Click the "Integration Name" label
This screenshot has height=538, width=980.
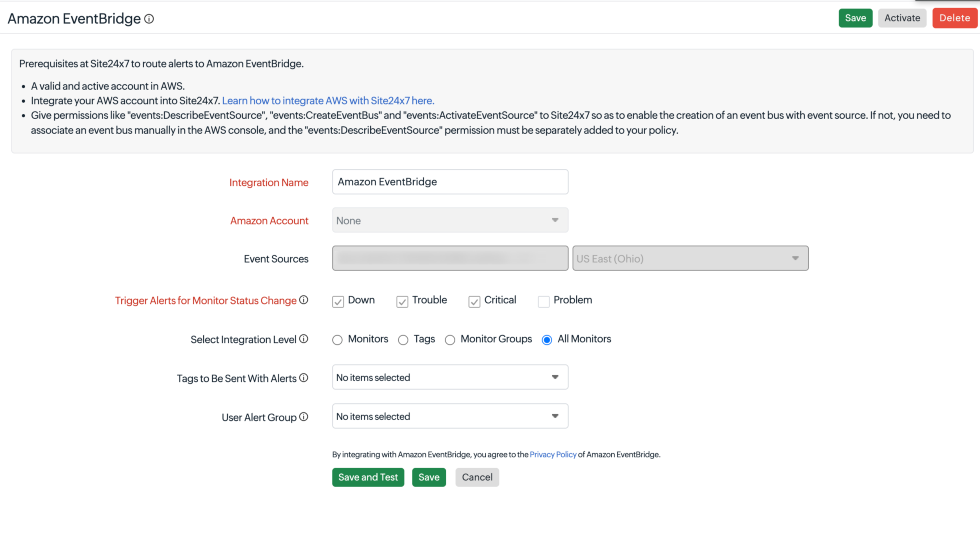269,182
